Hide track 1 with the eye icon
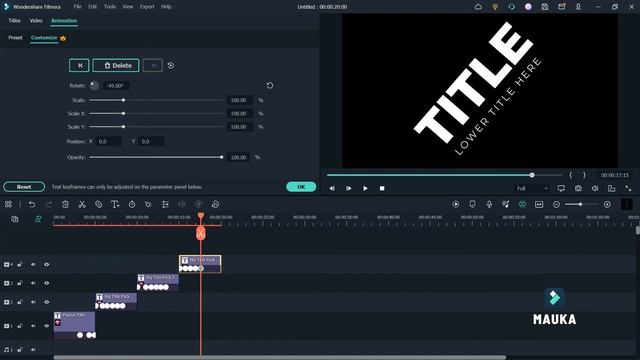The image size is (640, 360). [x=47, y=326]
